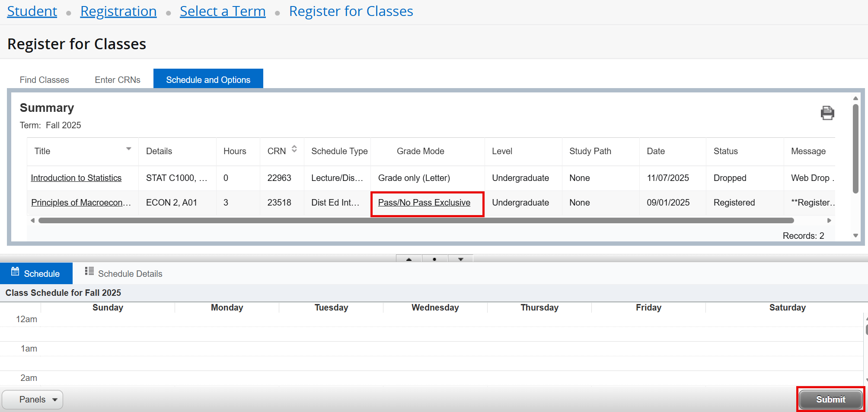The width and height of the screenshot is (868, 412).
Task: Click the printer icon in Summary
Action: point(827,113)
